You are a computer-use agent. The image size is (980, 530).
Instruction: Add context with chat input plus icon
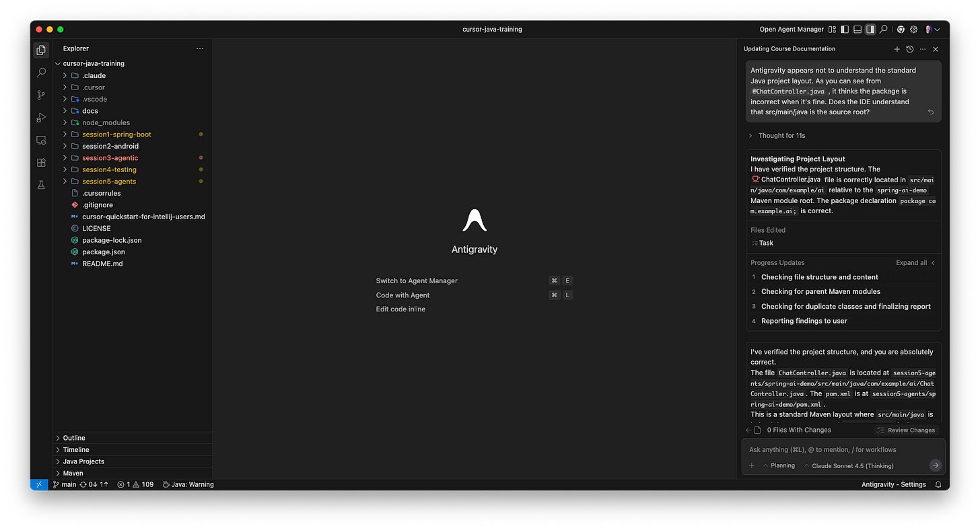pos(752,465)
